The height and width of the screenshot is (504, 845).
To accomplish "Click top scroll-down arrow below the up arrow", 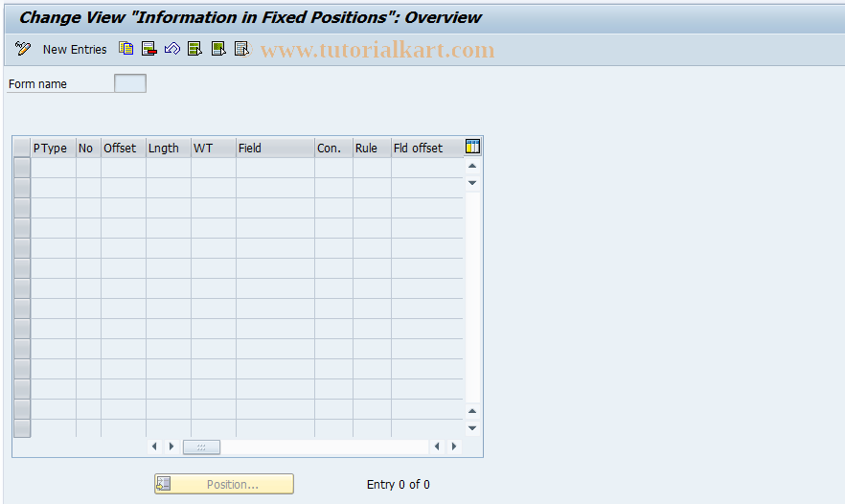I will 472,183.
